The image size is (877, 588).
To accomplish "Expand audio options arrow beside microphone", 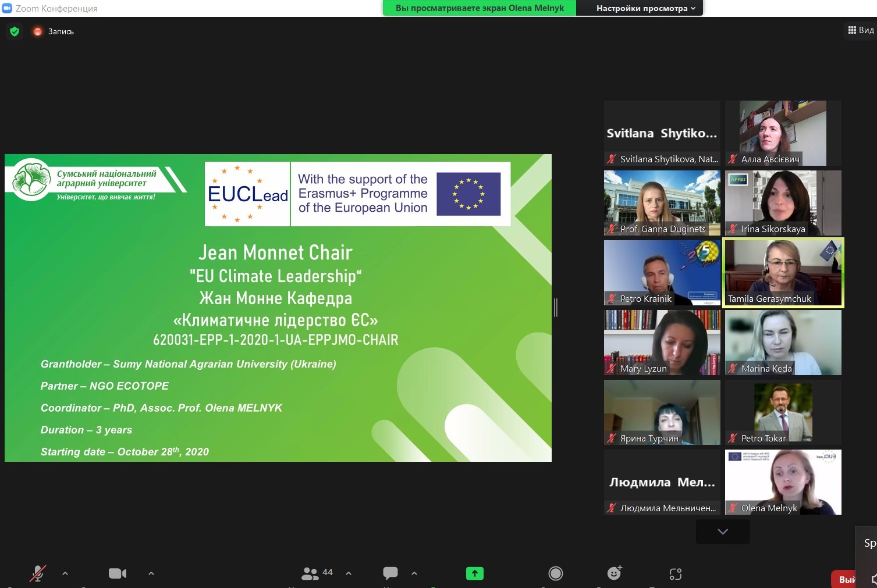I will [x=65, y=573].
